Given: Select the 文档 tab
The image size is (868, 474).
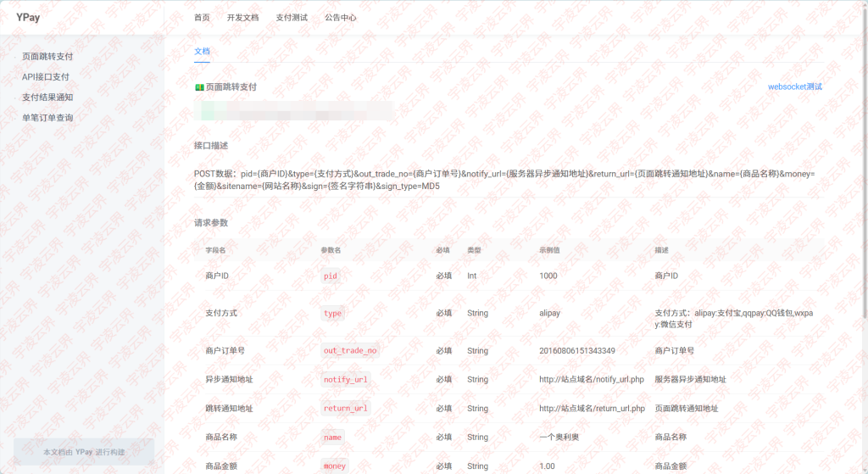Looking at the screenshot, I should click(x=202, y=52).
